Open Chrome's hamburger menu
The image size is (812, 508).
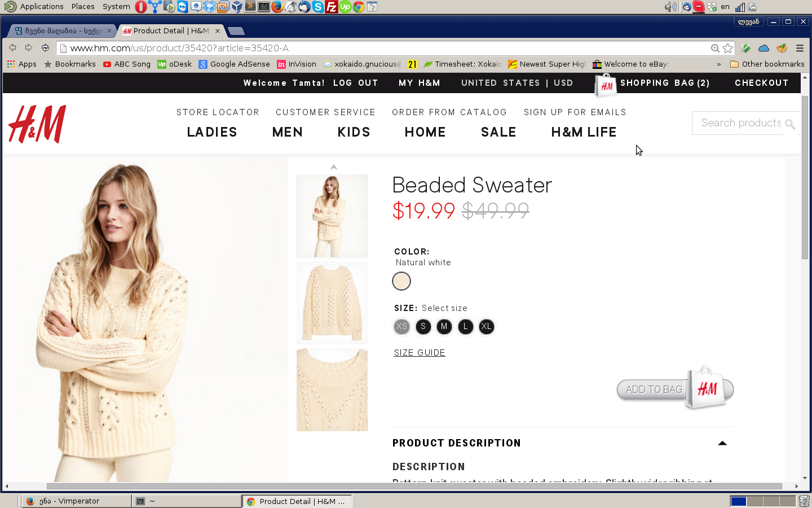800,49
